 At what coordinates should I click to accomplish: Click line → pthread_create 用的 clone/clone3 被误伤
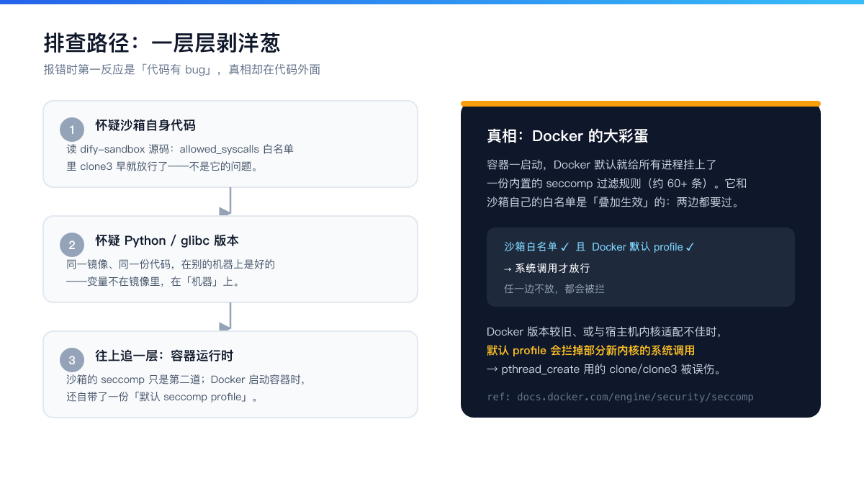[604, 369]
